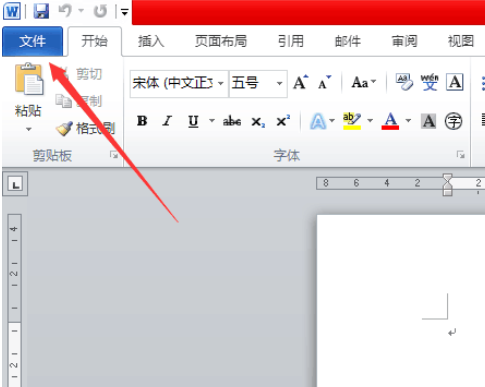This screenshot has height=387, width=485.
Task: Expand the 粘贴 options arrow below paste
Action: [x=29, y=129]
